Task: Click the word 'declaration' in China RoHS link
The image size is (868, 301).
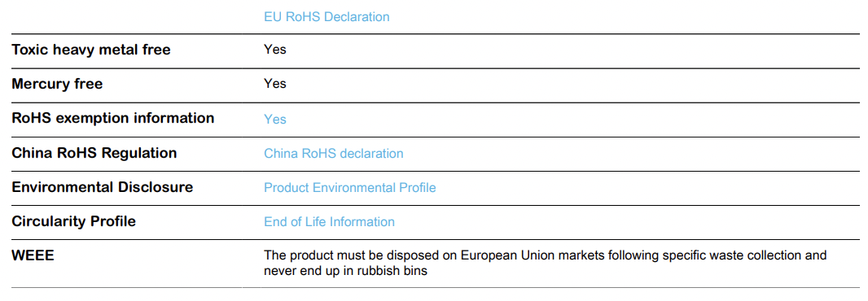Action: coord(371,153)
